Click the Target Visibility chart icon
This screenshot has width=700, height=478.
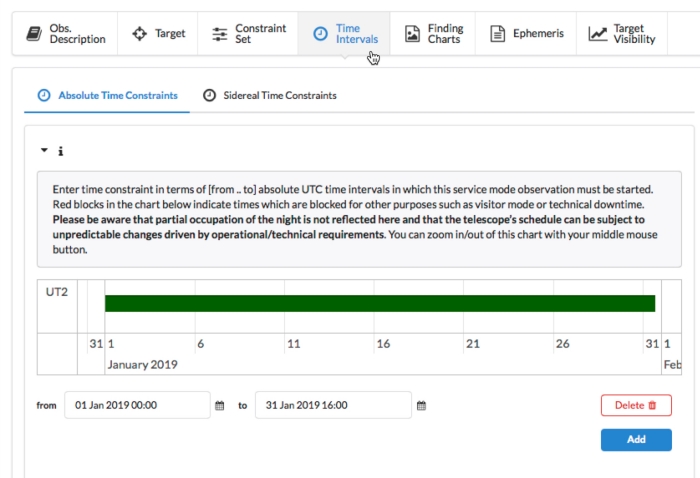pyautogui.click(x=597, y=34)
